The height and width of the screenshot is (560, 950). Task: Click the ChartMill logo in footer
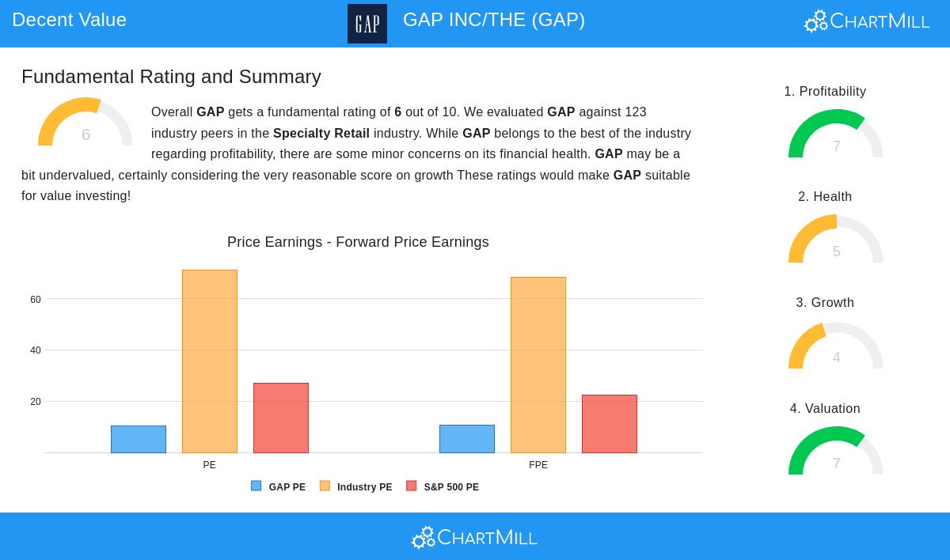[474, 538]
